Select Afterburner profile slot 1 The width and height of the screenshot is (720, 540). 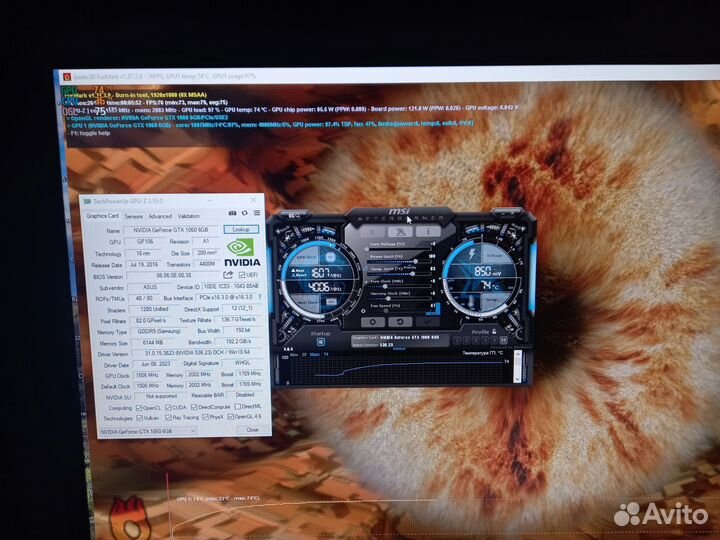[457, 341]
